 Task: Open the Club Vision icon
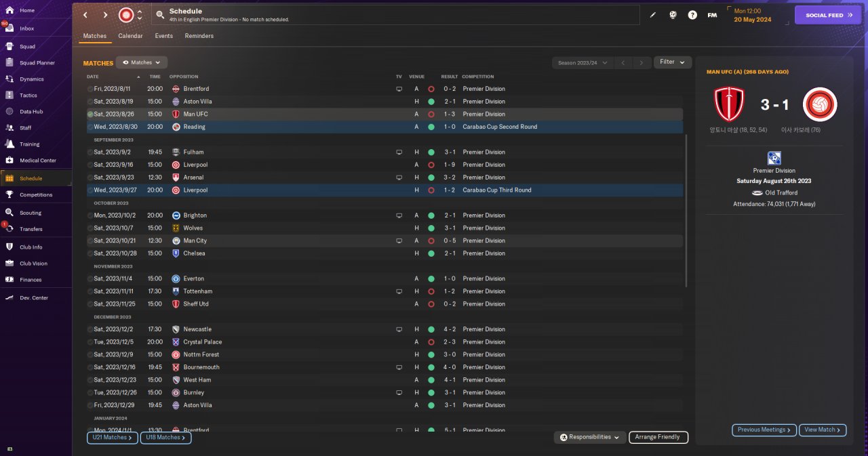[9, 264]
